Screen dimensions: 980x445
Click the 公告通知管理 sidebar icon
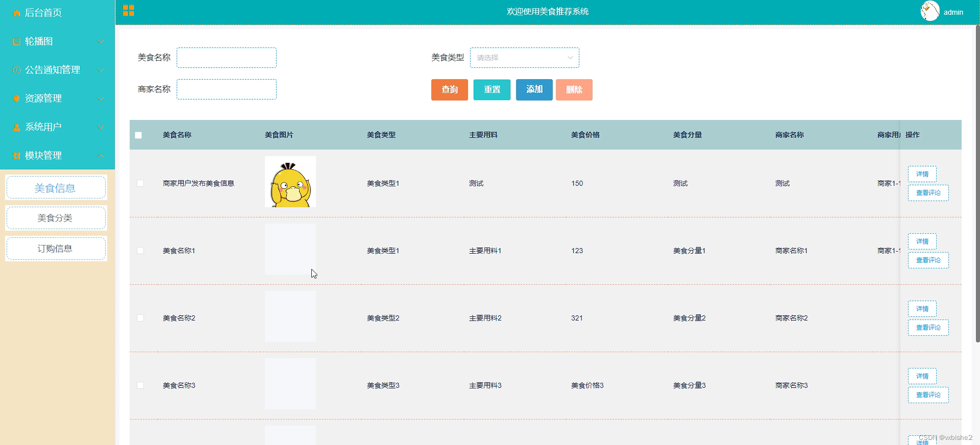pyautogui.click(x=16, y=70)
